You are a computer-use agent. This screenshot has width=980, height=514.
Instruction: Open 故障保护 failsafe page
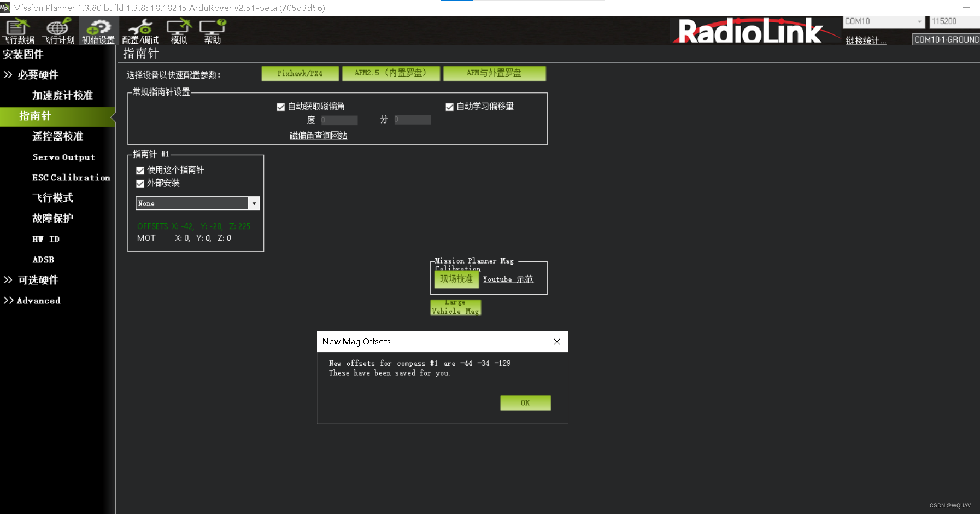click(52, 218)
